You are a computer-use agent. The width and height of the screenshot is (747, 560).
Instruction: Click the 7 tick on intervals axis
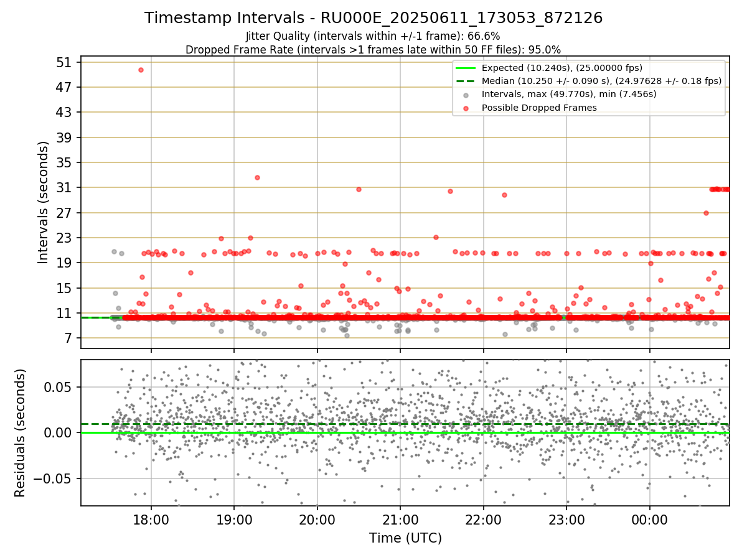(69, 338)
